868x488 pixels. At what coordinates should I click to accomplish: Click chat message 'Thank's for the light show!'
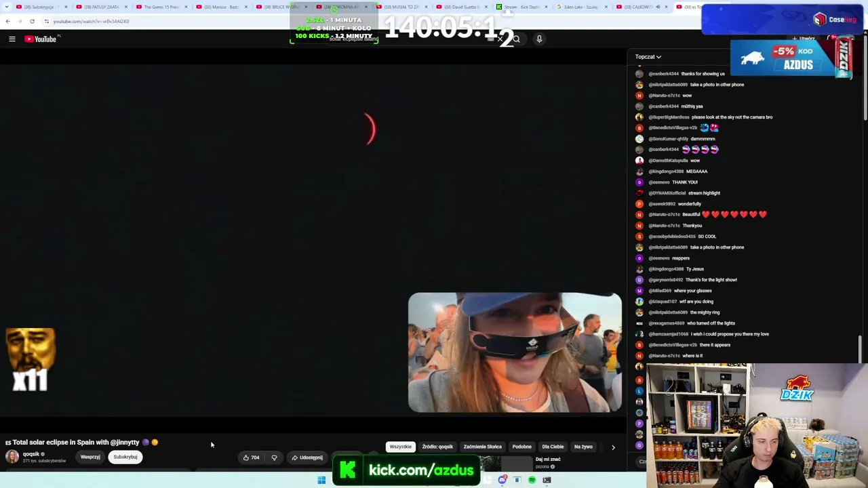[711, 280]
